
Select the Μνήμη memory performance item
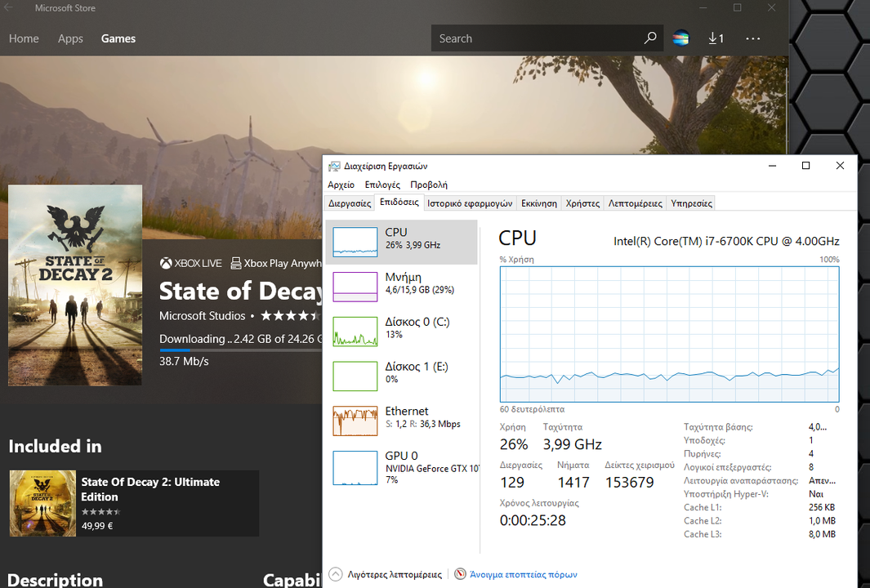pyautogui.click(x=401, y=286)
